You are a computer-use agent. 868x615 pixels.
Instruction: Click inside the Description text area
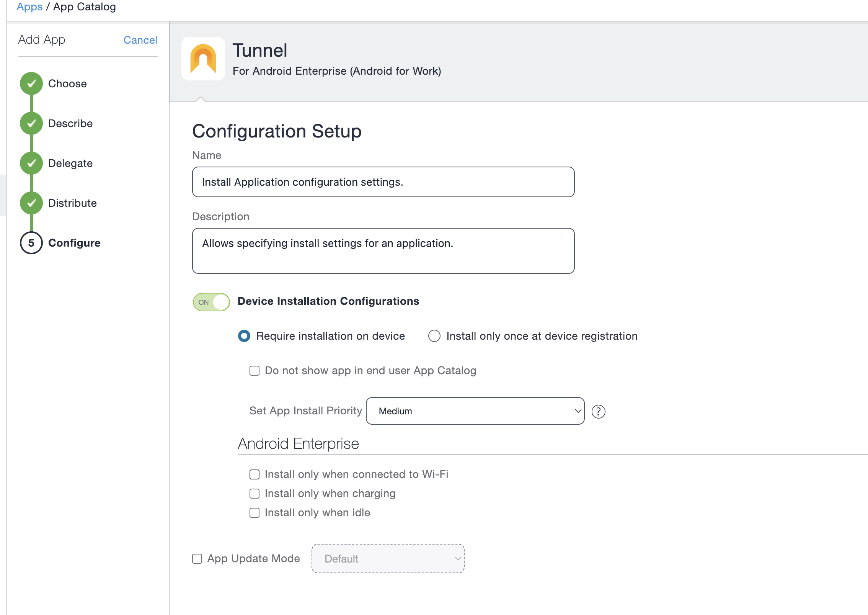pos(383,250)
